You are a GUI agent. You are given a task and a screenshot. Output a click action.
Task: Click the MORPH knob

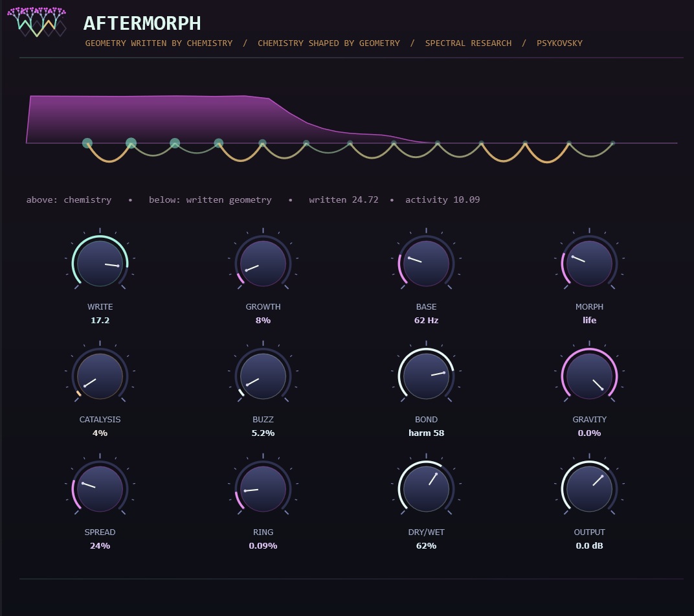tap(589, 263)
